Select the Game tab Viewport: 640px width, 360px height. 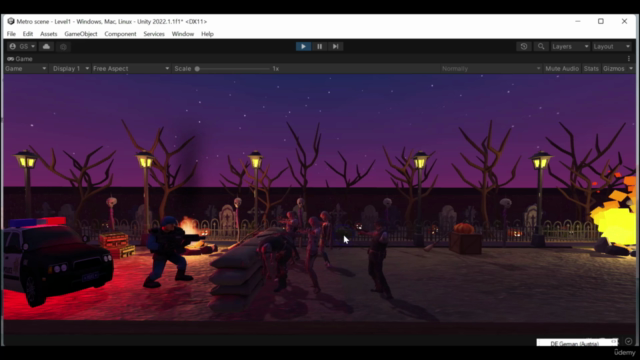(20, 59)
